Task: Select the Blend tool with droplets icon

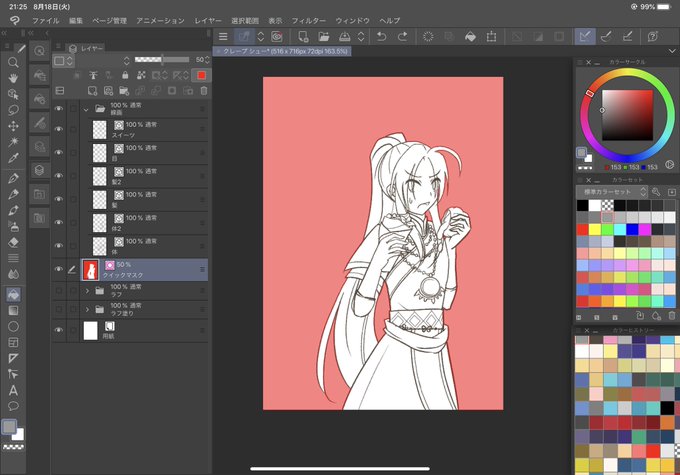Action: tap(13, 274)
